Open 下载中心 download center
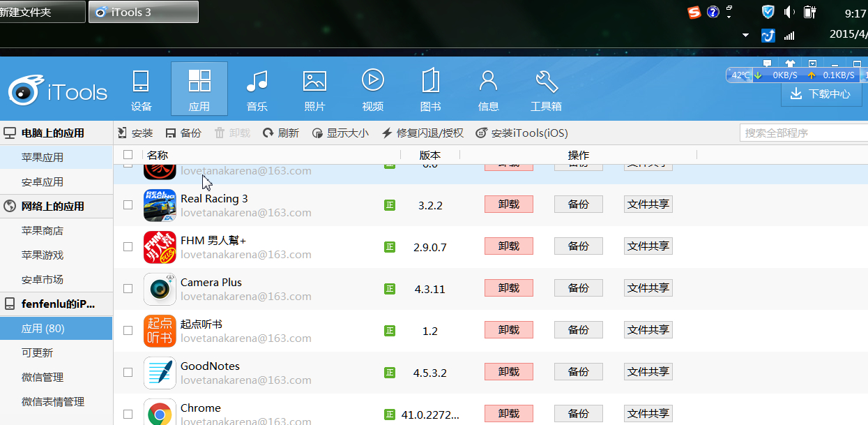868x425 pixels. click(821, 94)
